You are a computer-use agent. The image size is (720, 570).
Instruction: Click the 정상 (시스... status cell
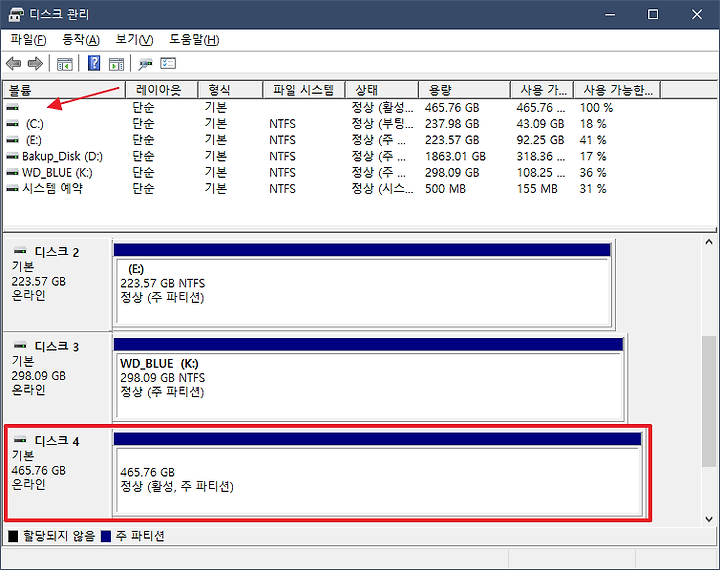[x=382, y=189]
